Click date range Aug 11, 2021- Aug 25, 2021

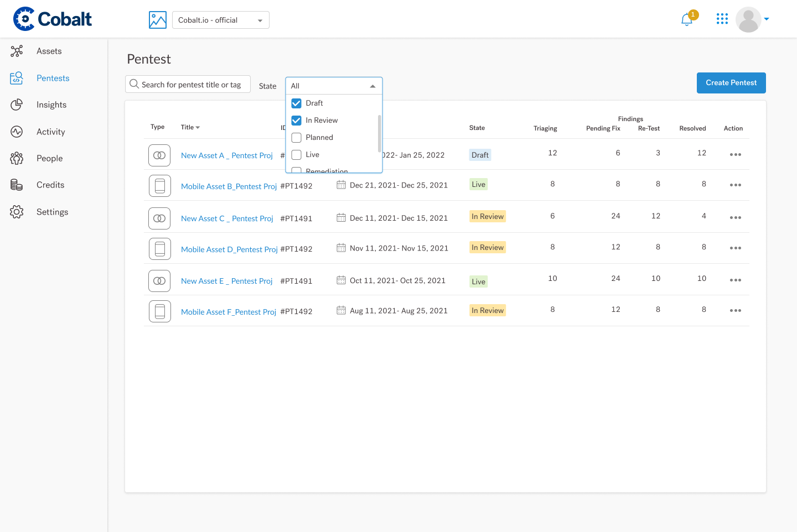coord(398,311)
